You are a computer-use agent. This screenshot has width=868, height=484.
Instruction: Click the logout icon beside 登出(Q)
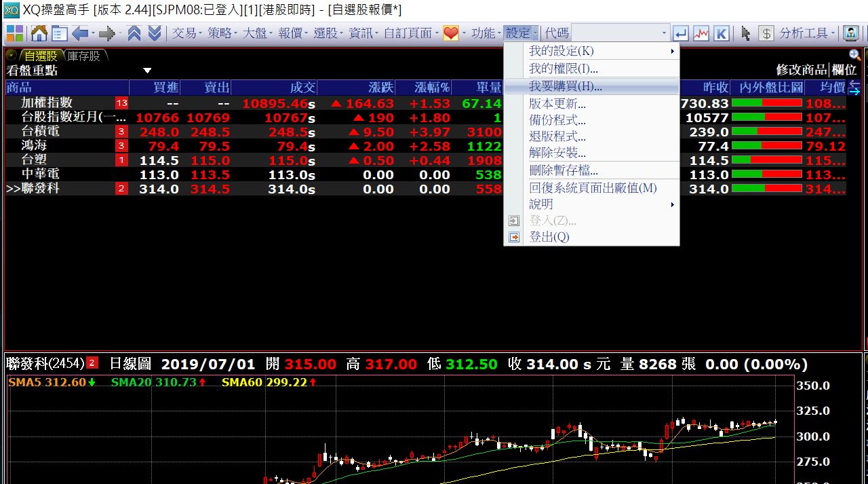tap(514, 237)
